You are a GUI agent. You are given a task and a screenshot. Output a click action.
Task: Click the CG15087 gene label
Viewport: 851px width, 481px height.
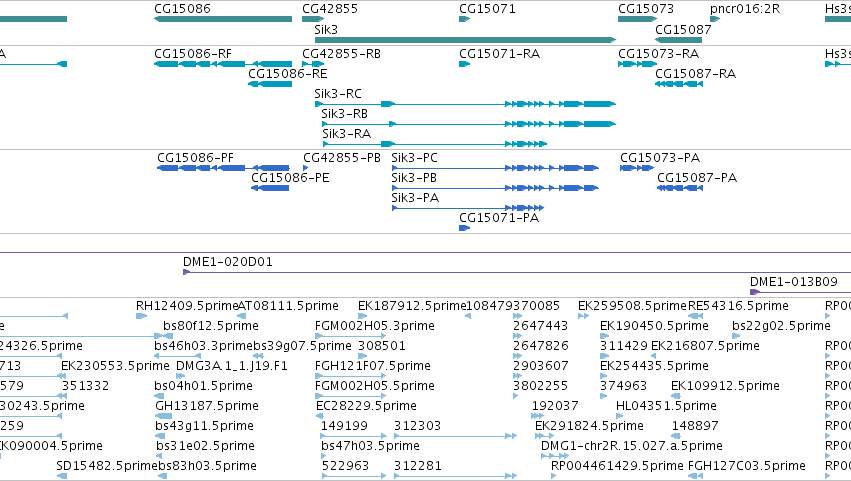[x=683, y=30]
